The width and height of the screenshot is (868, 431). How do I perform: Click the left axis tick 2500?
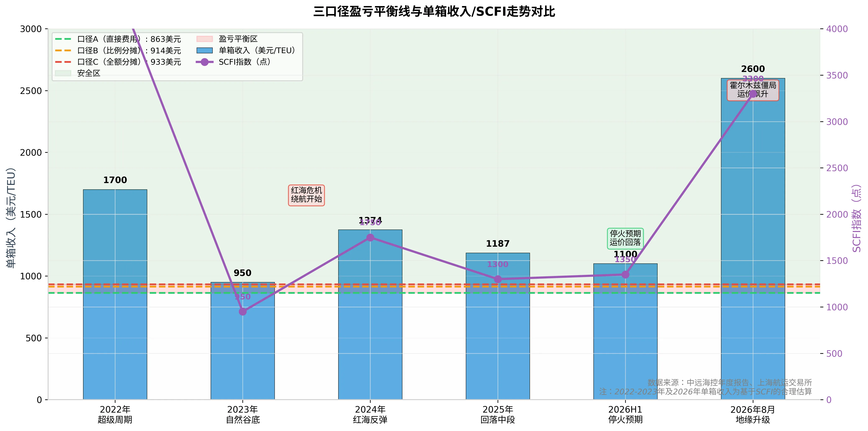31,91
